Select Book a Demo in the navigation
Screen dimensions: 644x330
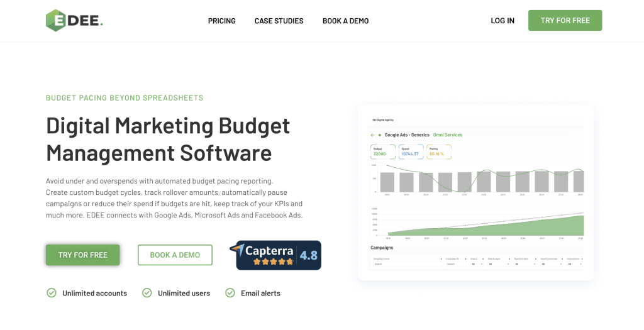pyautogui.click(x=345, y=21)
